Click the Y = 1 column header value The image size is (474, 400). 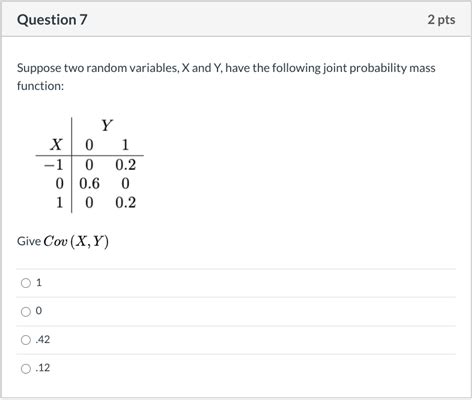coord(125,145)
